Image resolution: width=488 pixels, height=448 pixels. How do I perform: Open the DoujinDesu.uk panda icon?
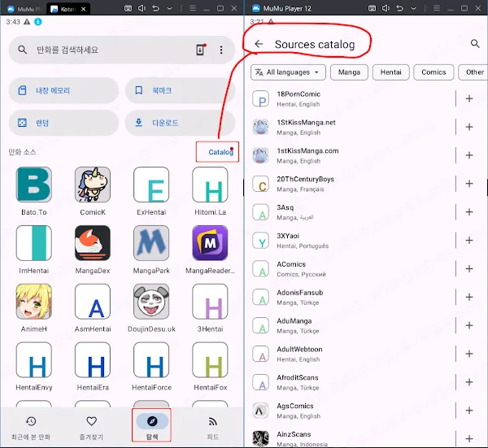pos(151,302)
